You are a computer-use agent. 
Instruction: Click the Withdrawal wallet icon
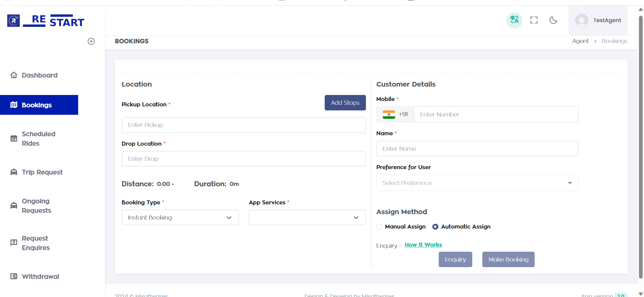[14, 277]
